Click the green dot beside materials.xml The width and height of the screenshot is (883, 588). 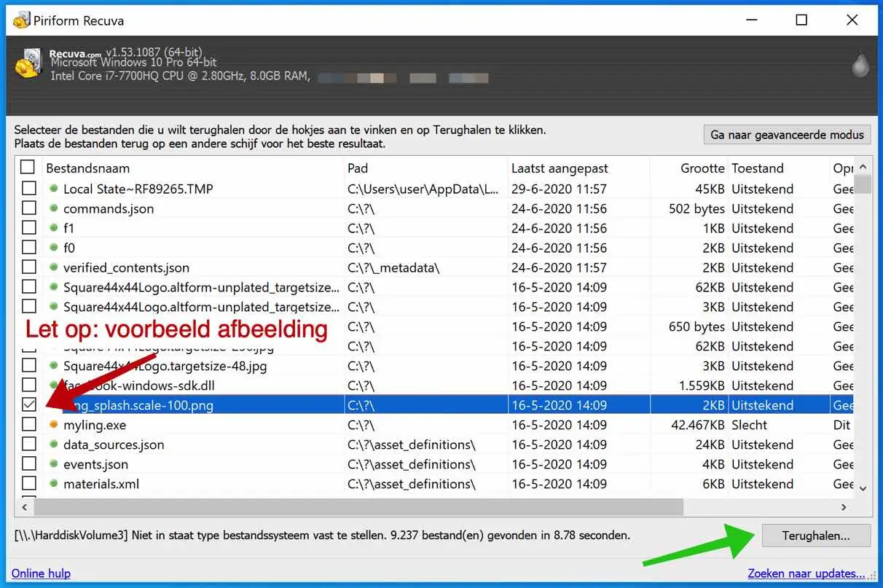coord(53,484)
